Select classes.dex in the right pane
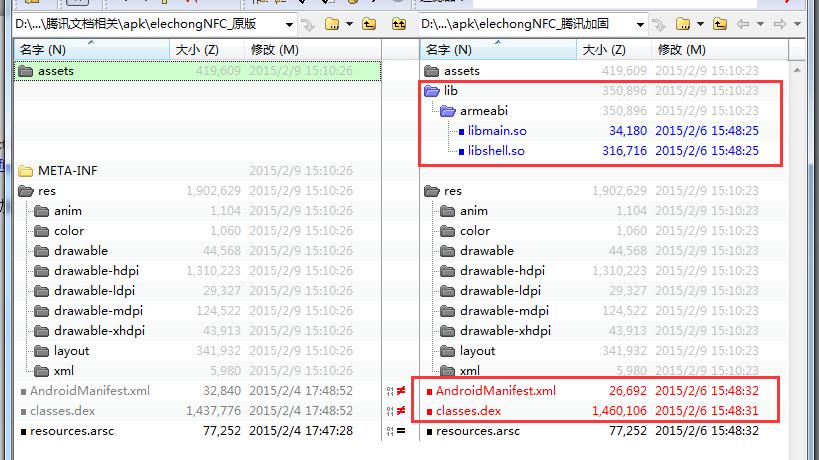This screenshot has width=819, height=460. click(x=468, y=411)
